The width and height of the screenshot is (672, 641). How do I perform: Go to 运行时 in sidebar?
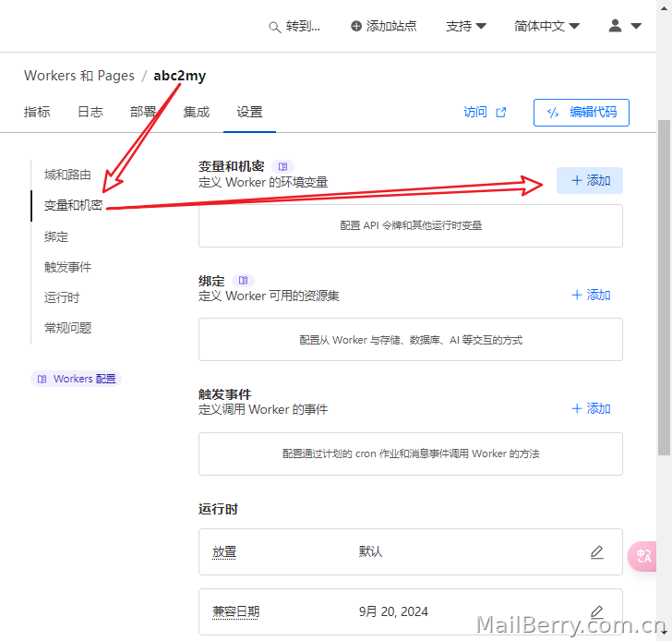(62, 297)
